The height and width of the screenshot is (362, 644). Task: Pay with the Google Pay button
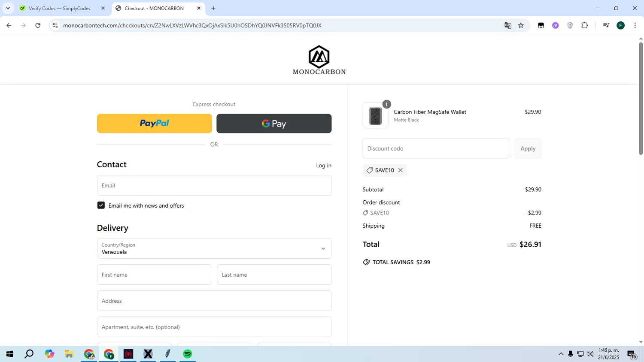tap(274, 124)
